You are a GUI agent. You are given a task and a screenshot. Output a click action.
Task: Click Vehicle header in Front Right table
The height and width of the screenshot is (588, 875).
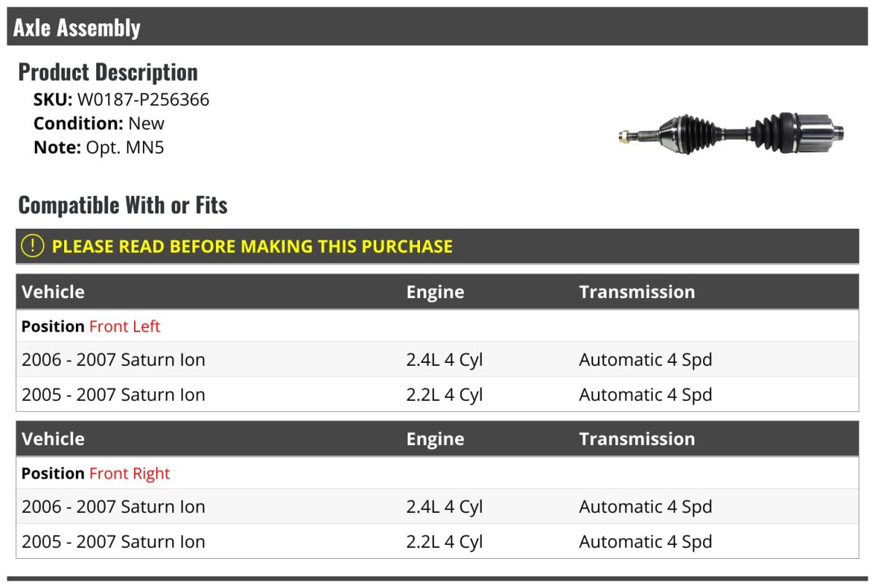53,439
